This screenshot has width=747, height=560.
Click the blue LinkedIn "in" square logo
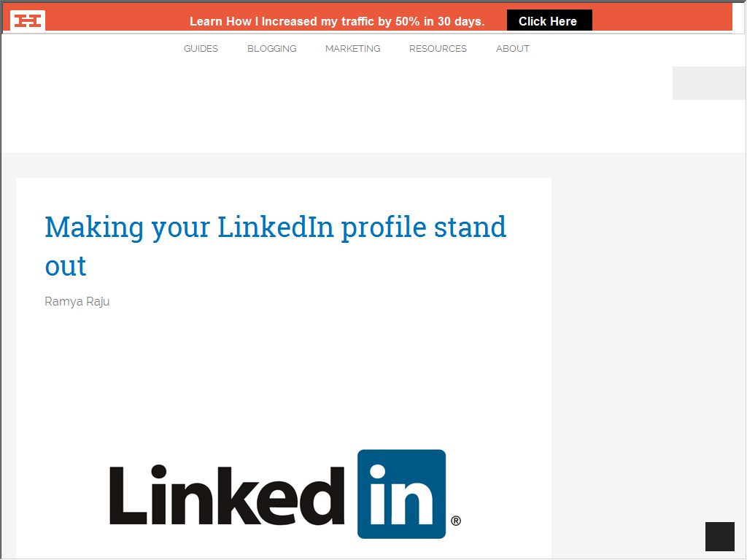(402, 494)
